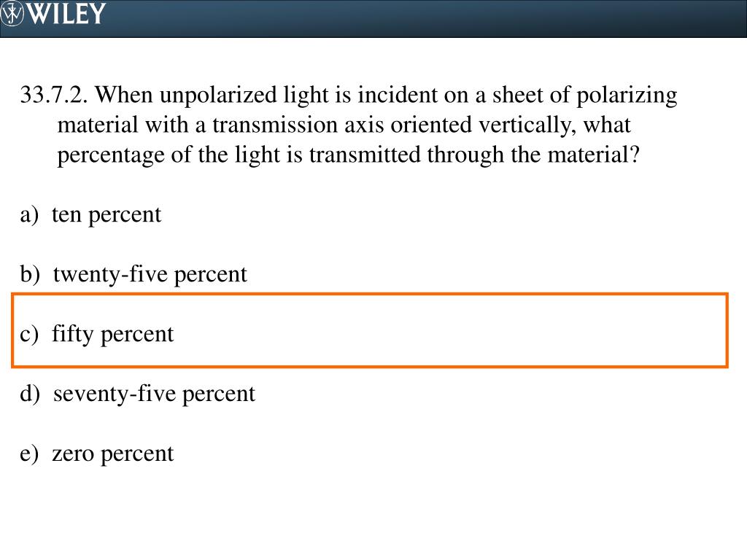This screenshot has width=747, height=560.
Task: Click the letter label "d)"
Action: click(29, 394)
